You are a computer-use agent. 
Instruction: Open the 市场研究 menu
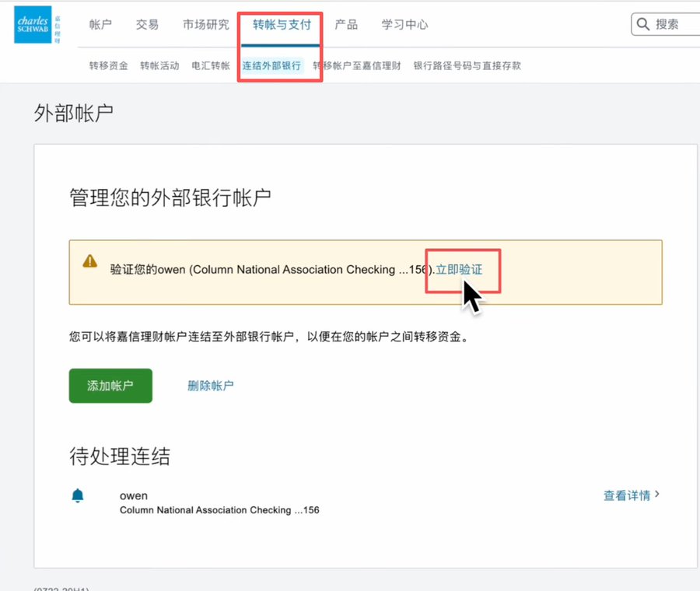206,25
